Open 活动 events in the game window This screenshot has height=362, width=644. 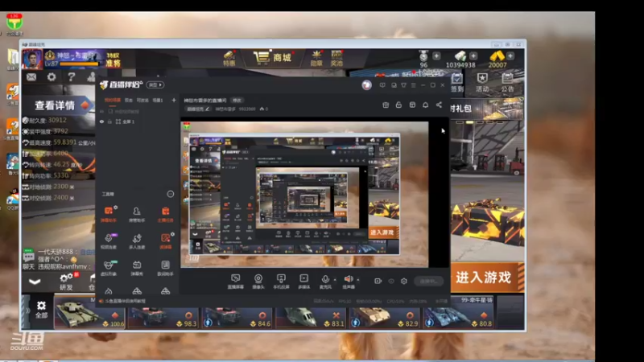(x=482, y=82)
